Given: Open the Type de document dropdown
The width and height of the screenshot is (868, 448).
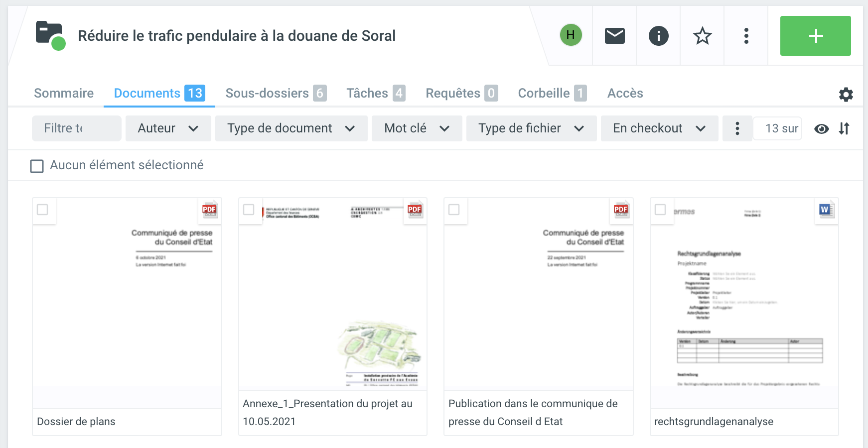Looking at the screenshot, I should click(x=291, y=128).
